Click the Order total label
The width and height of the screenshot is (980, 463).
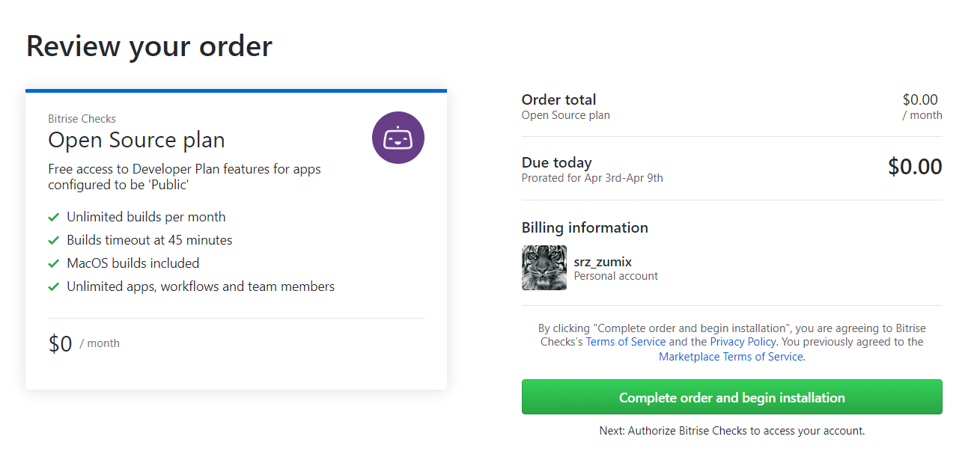coord(559,99)
